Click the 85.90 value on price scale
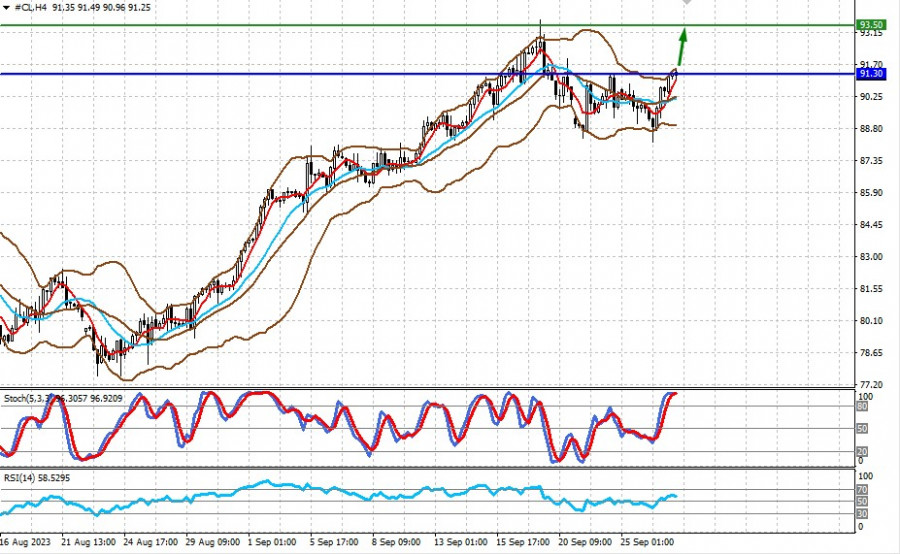Viewport: 900px width, 554px height. 871,193
